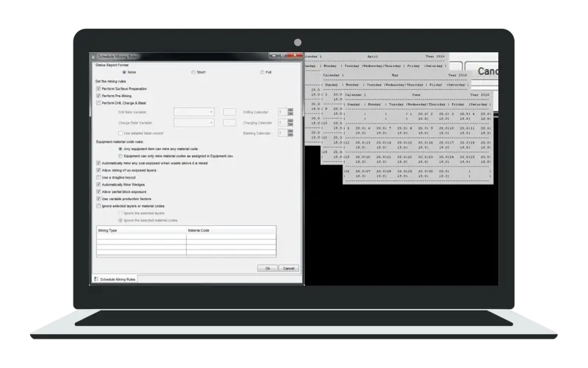
Task: Maximize the Schedule Mining Rules window
Action: point(283,56)
